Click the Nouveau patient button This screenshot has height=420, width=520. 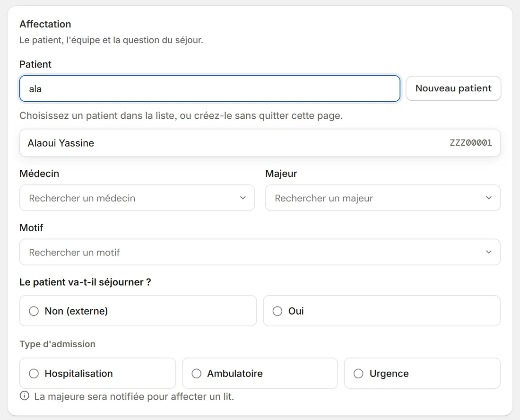click(x=453, y=88)
